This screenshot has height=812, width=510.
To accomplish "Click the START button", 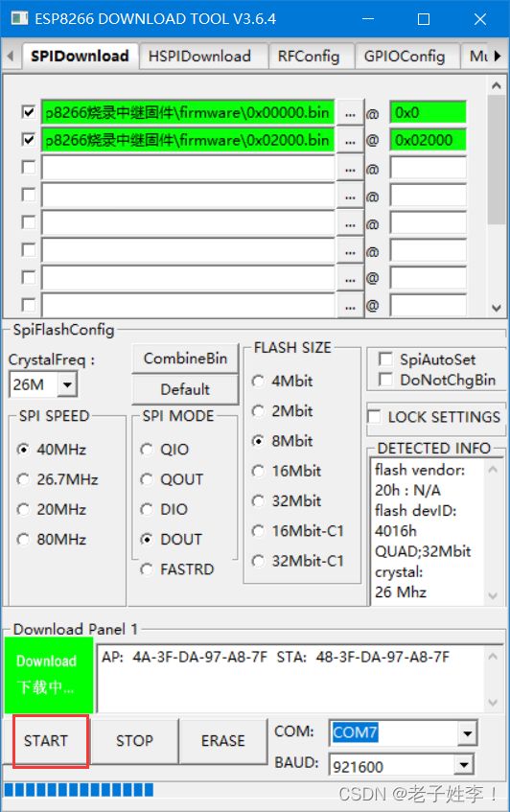I will (46, 740).
